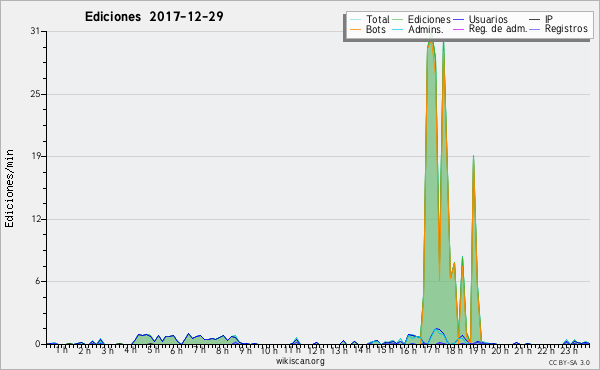Click the magenta Reg. de adm. legend line
Viewport: 600px width, 370px height.
click(x=458, y=29)
